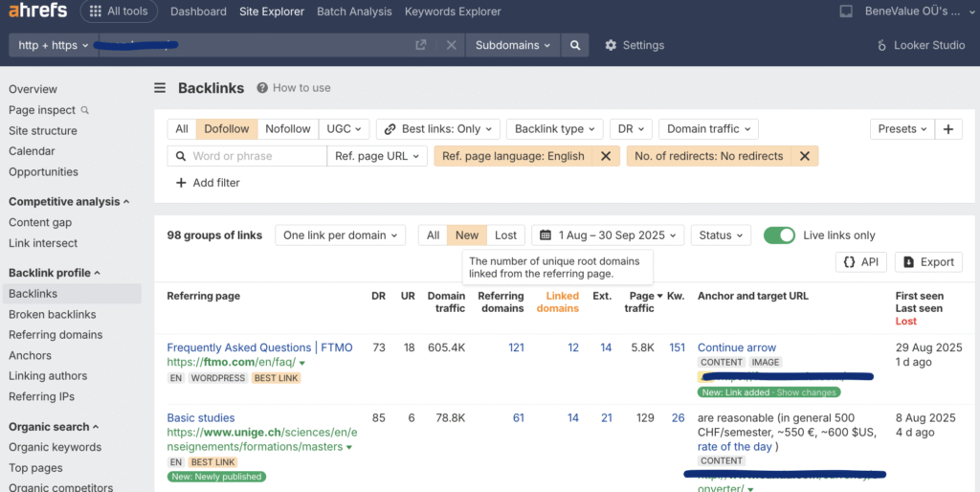The height and width of the screenshot is (492, 980).
Task: Click the hamburger menu icon beside Backlinks
Action: 161,88
